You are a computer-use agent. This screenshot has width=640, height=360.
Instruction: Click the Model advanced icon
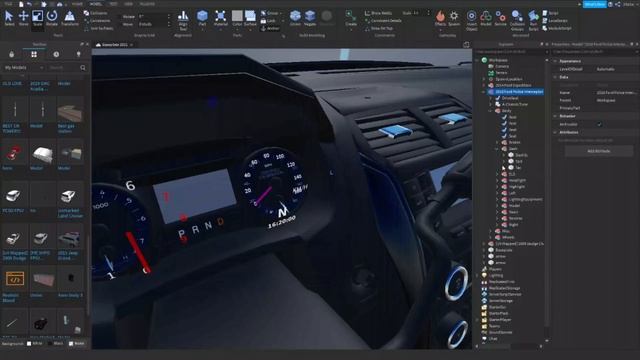click(x=486, y=18)
